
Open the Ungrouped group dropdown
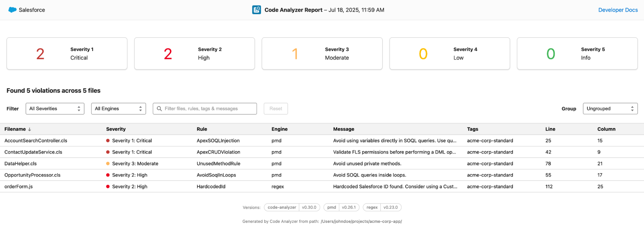pyautogui.click(x=610, y=109)
